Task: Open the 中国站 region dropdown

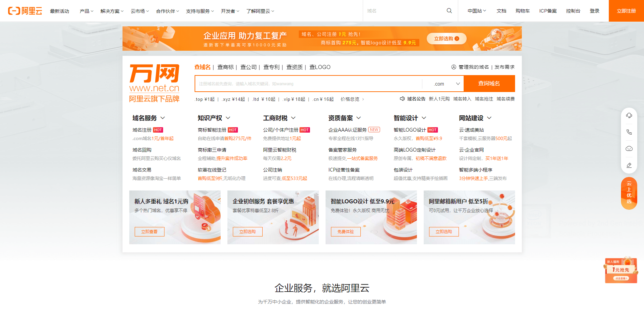Action: [477, 11]
